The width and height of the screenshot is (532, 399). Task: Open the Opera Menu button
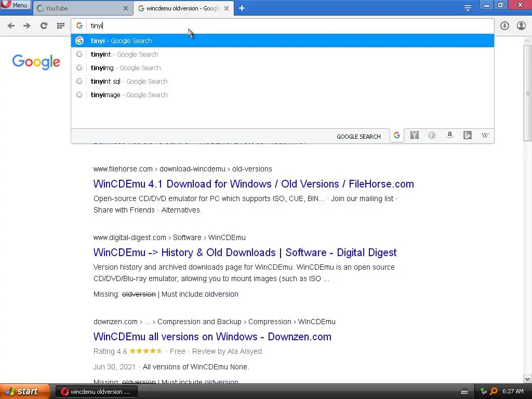[x=15, y=5]
